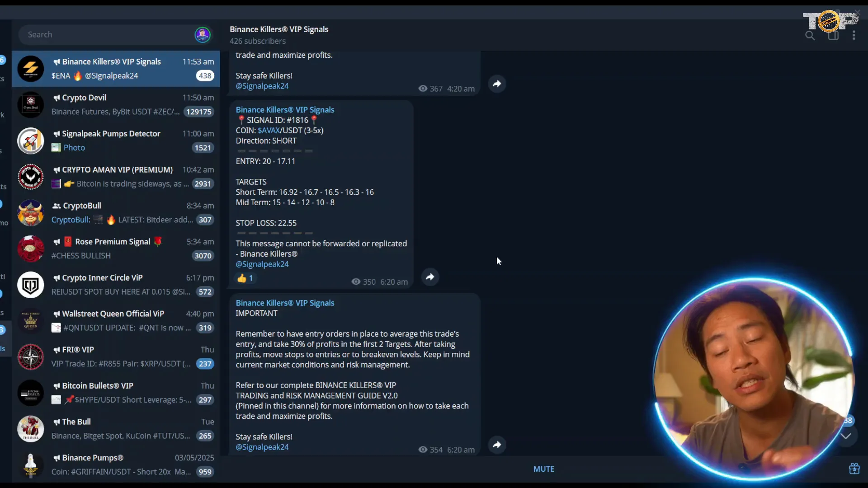The image size is (868, 488).
Task: Click '426 subscribers' label
Action: [x=258, y=41]
